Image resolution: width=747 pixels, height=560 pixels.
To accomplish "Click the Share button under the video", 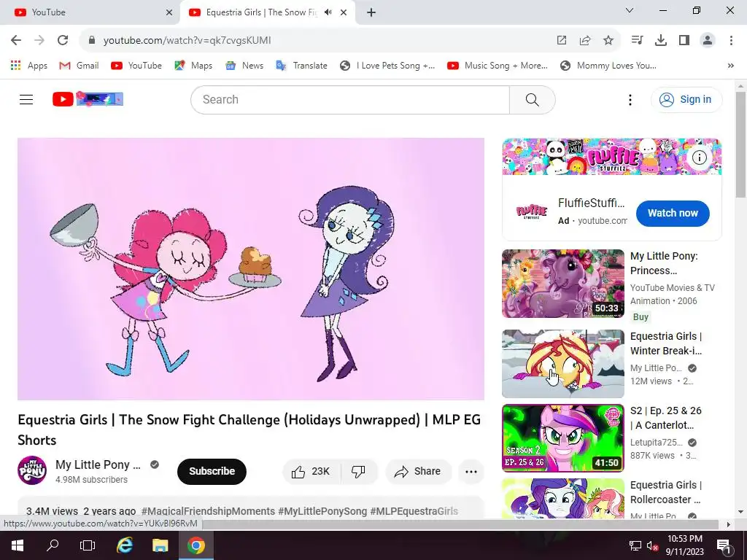I will [418, 472].
